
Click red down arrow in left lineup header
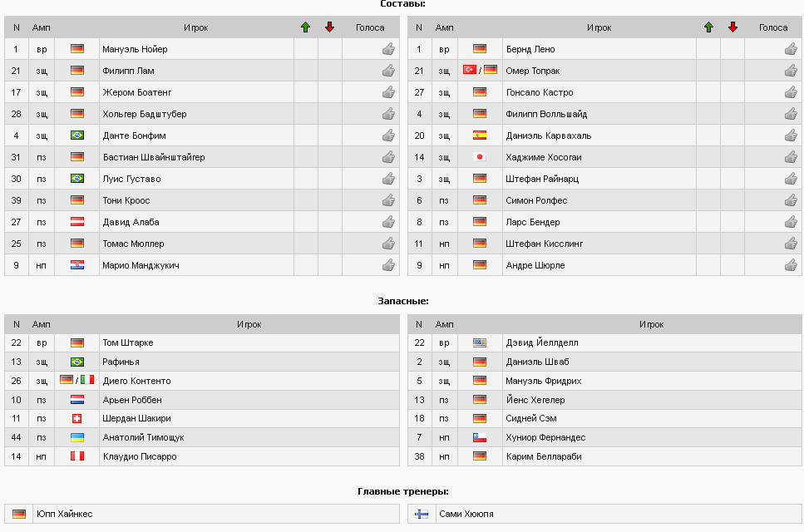coord(330,27)
